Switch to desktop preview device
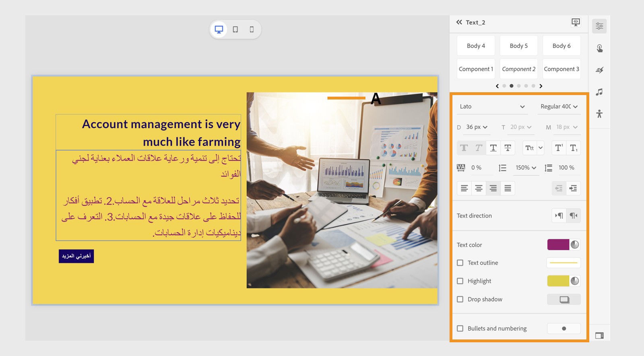644x356 pixels. coord(219,29)
